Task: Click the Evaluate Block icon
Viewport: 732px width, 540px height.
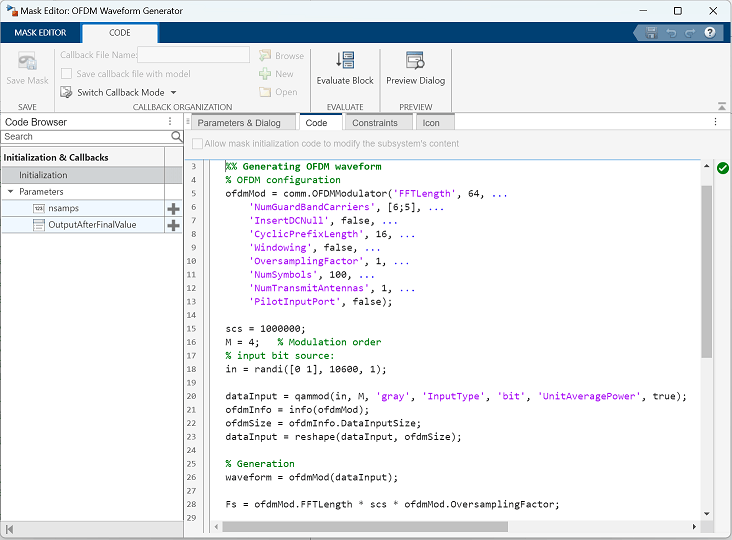Action: [x=345, y=61]
